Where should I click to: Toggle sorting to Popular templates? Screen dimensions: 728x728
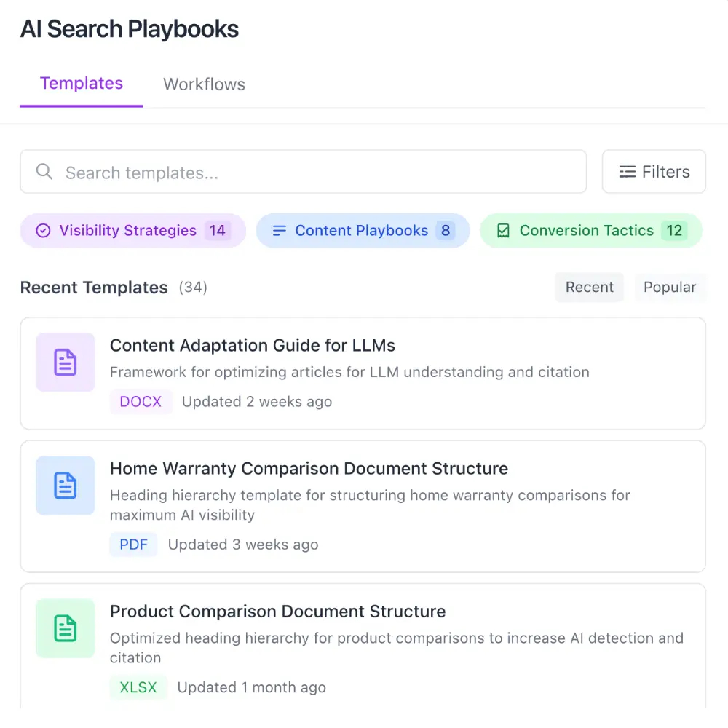pos(669,288)
